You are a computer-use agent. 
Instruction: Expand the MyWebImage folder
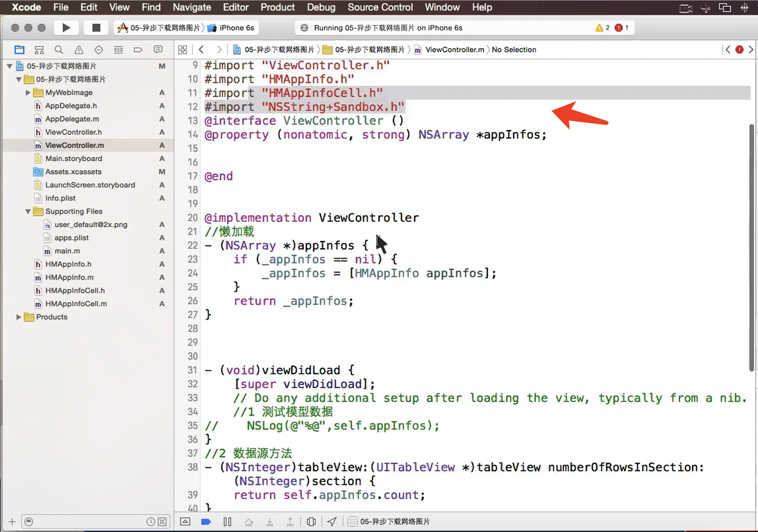click(x=28, y=93)
